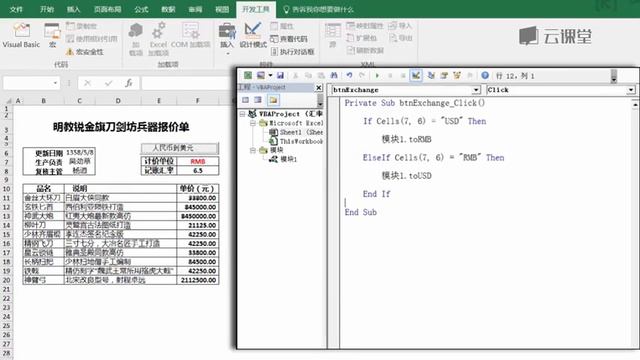Image resolution: width=640 pixels, height=360 pixels.
Task: Open the 页面布局 tab
Action: (x=107, y=9)
